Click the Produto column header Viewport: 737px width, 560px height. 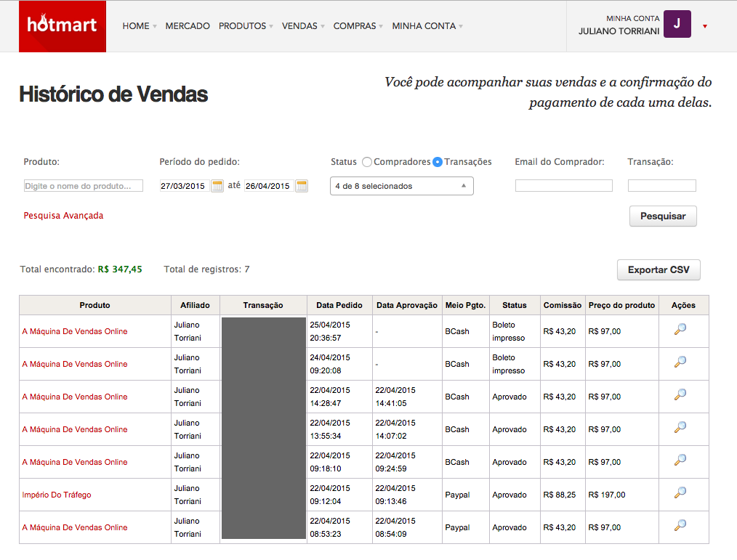click(x=95, y=305)
